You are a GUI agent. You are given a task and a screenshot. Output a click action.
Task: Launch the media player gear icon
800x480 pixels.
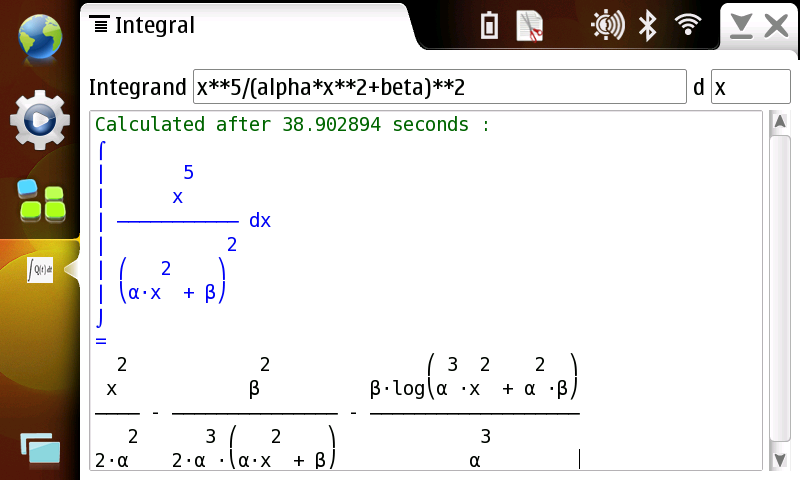coord(39,121)
